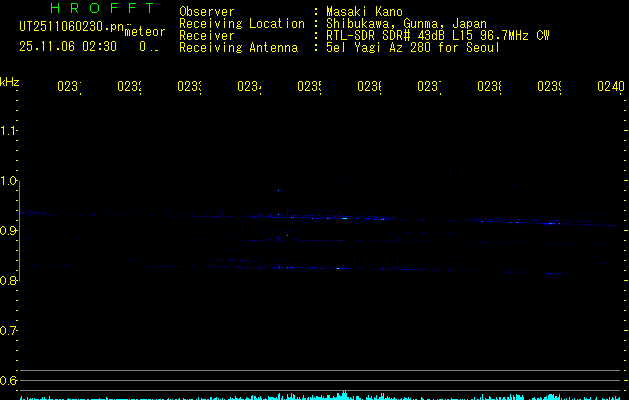This screenshot has height=400, width=629.
Task: Click the 0237 time marker
Action: [x=429, y=86]
